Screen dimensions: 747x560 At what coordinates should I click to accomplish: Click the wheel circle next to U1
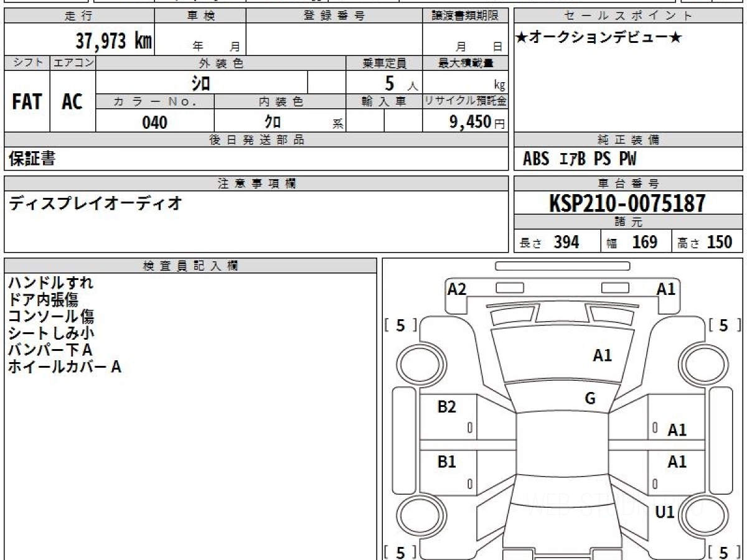(x=704, y=516)
